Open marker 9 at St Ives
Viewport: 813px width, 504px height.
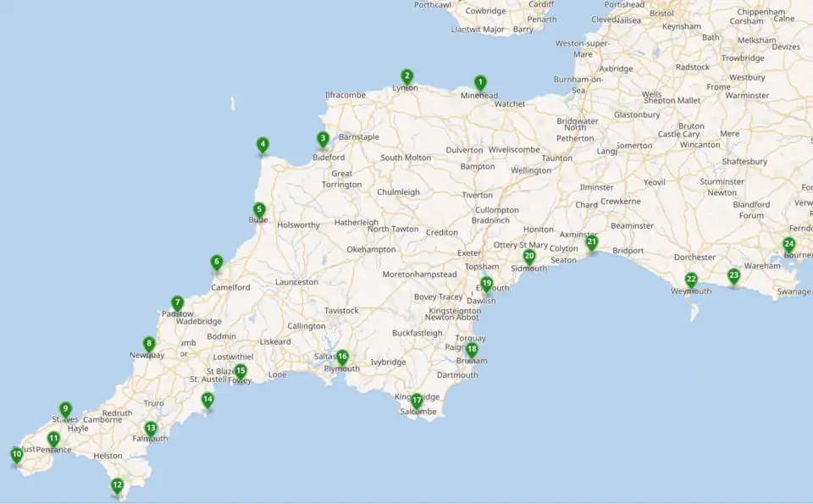point(65,409)
